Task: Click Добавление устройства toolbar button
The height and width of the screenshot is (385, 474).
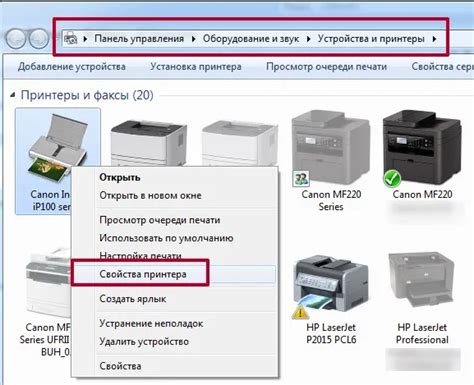Action: (72, 67)
